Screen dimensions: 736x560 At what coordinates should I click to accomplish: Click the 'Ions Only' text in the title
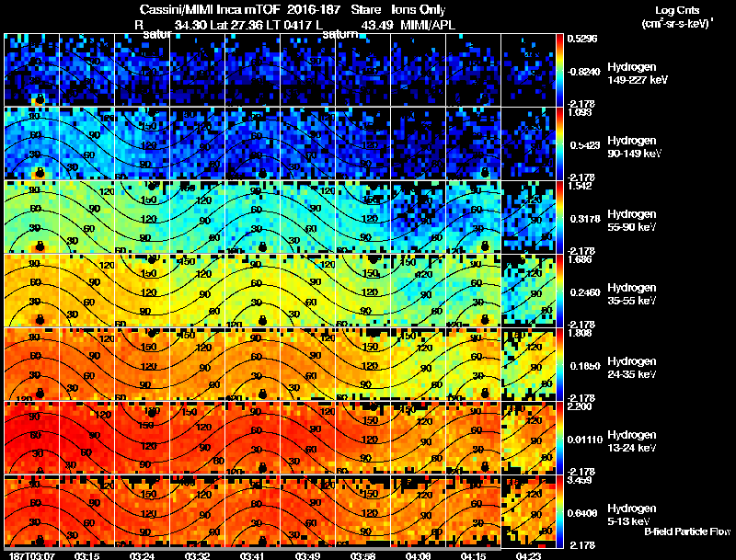419,9
